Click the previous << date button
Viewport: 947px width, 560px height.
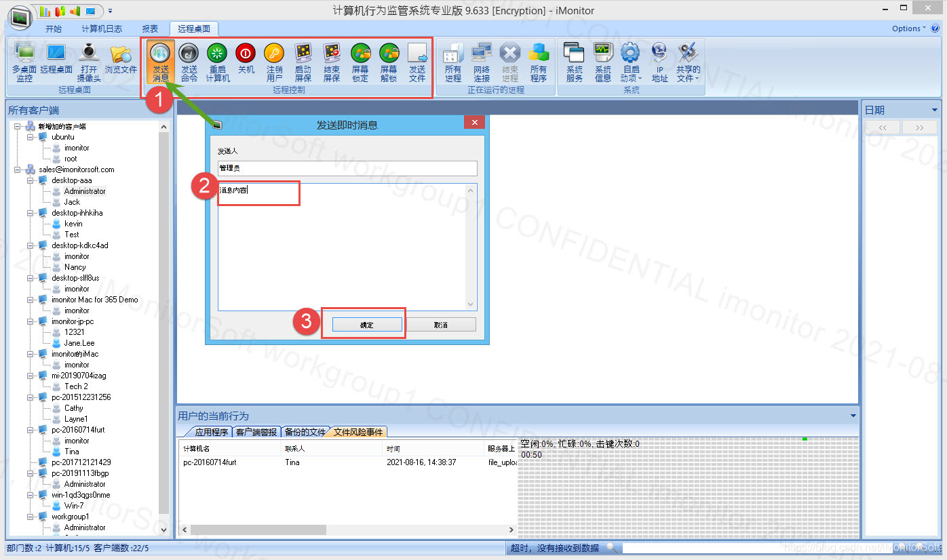[883, 127]
